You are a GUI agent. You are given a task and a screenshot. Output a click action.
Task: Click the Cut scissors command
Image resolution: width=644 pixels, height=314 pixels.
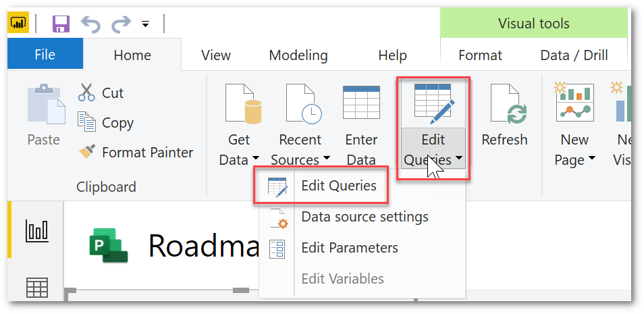(101, 93)
